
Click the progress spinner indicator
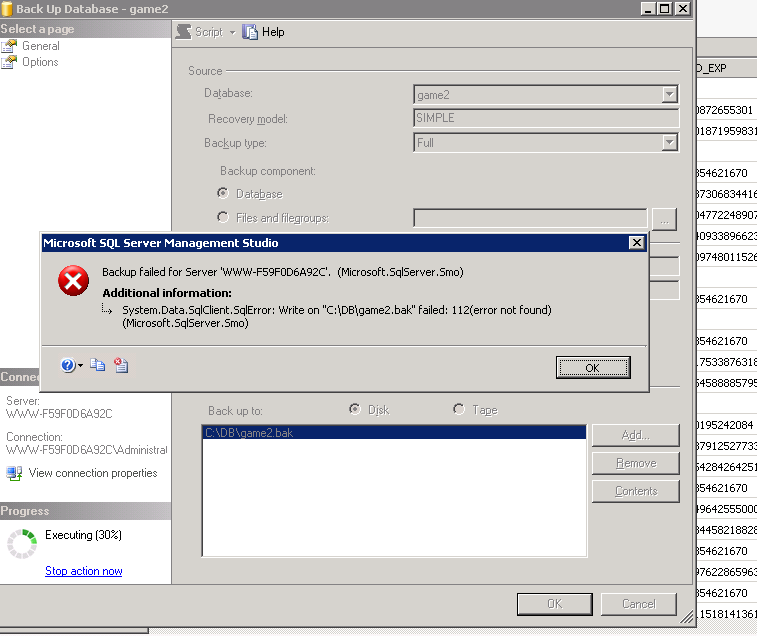coord(22,544)
